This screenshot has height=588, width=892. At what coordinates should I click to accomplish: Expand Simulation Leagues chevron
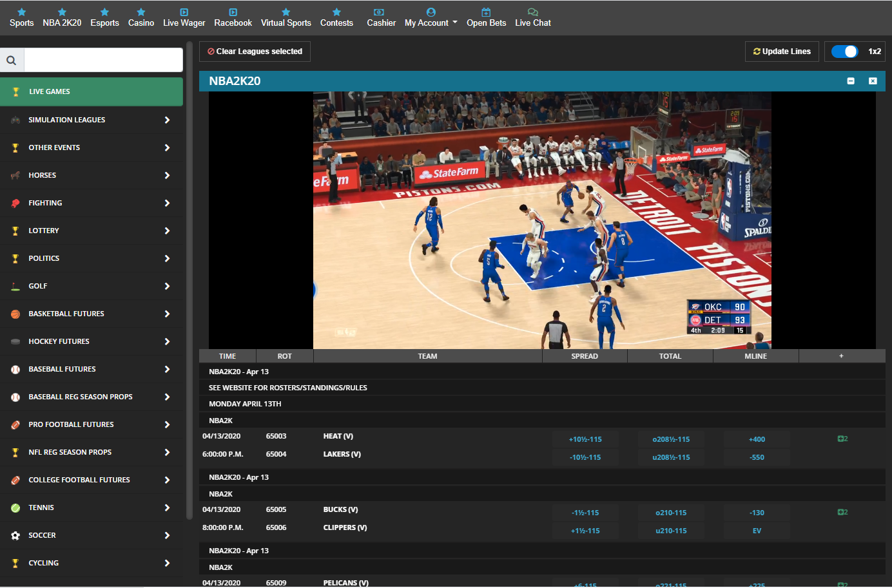click(167, 120)
